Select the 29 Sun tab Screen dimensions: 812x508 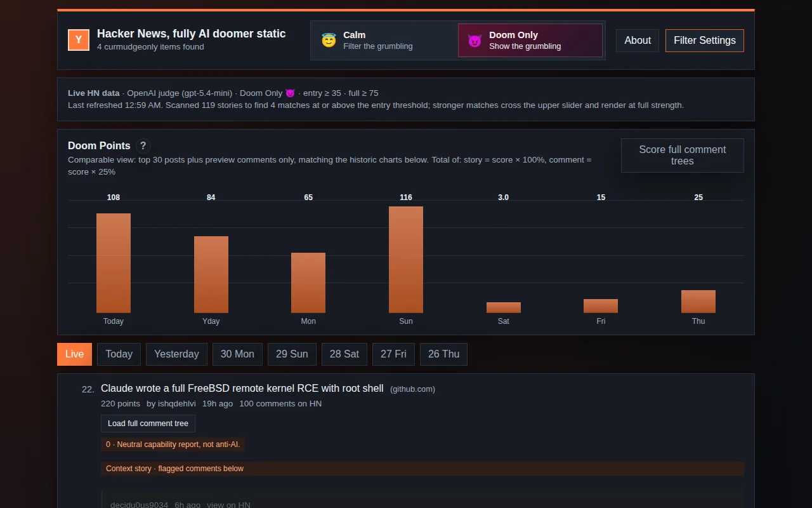pos(292,354)
